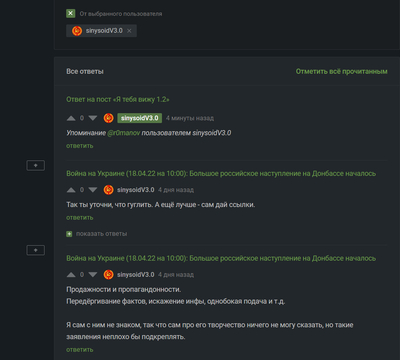
Task: Downvote the "Так ты уточни" comment
Action: pos(93,190)
